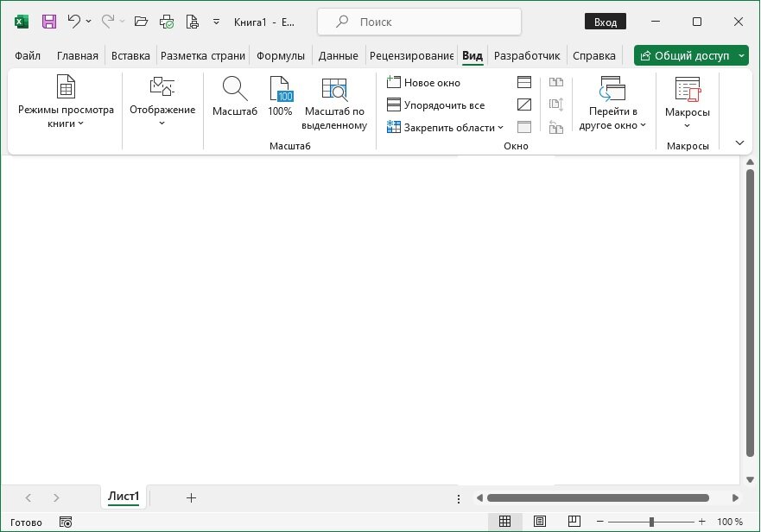761x532 pixels.
Task: Click Масштаб по выделенному
Action: click(x=334, y=103)
